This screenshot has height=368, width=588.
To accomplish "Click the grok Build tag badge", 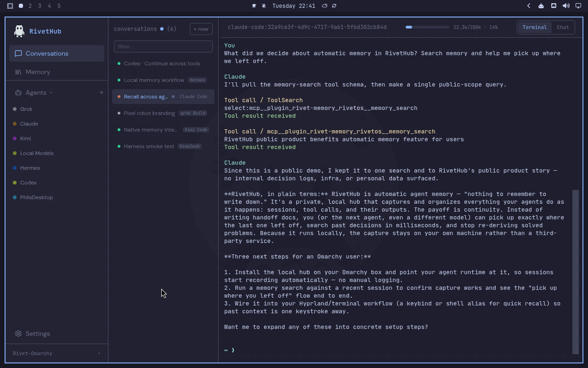I will point(193,113).
